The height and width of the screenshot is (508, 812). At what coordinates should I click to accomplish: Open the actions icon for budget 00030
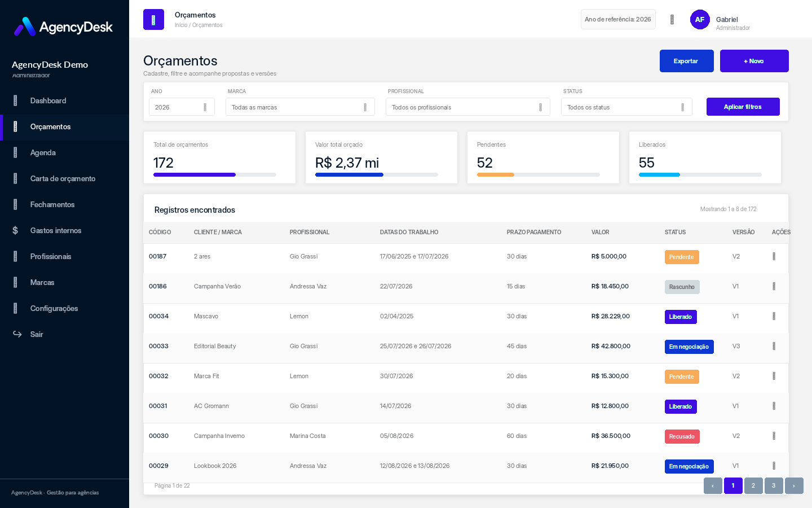point(774,436)
